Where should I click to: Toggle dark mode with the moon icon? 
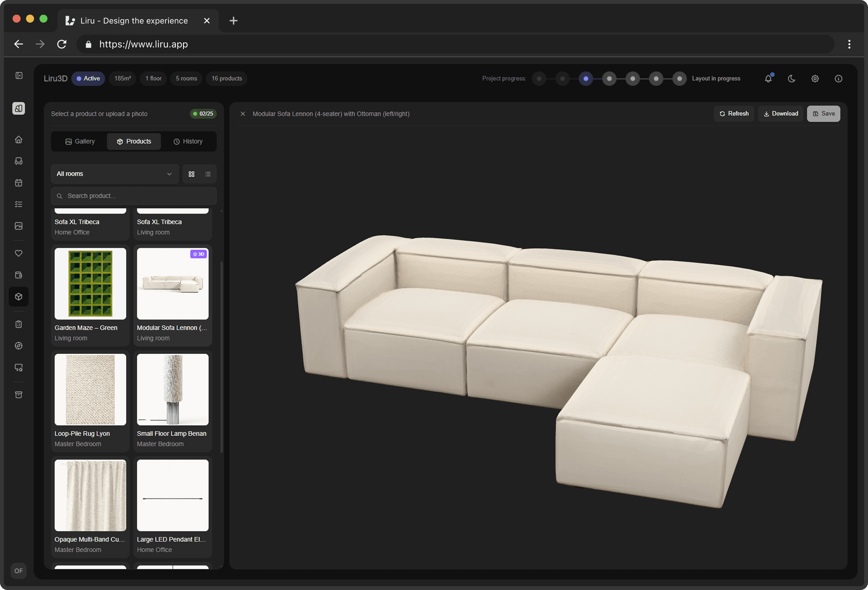click(x=791, y=78)
